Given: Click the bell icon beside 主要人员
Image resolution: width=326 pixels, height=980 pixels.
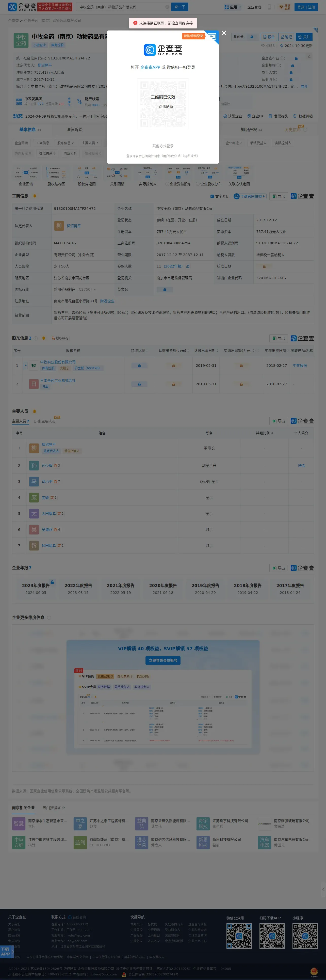Looking at the screenshot, I should (34, 411).
